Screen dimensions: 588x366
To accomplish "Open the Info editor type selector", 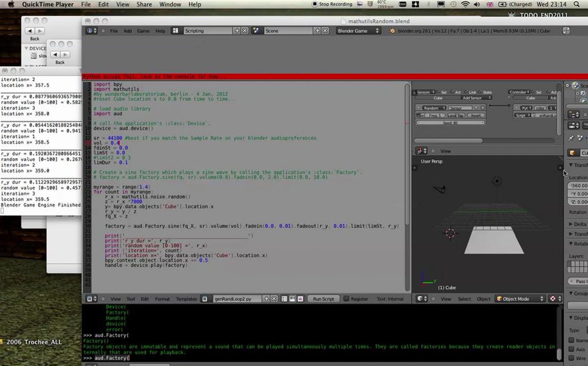I will [x=92, y=31].
